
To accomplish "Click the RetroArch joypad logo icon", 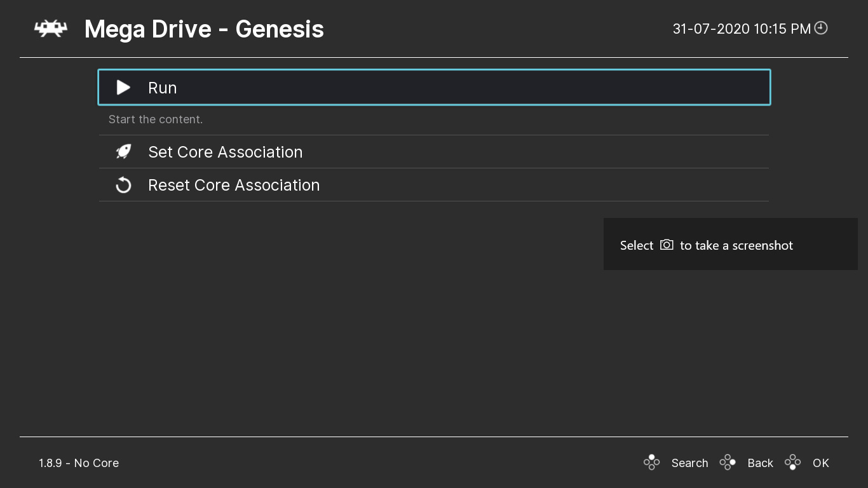I will pyautogui.click(x=50, y=28).
